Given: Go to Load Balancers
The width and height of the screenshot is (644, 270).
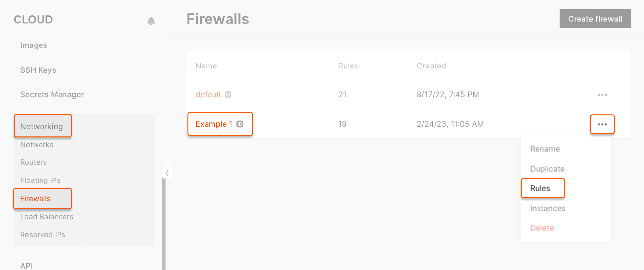Looking at the screenshot, I should [x=47, y=216].
